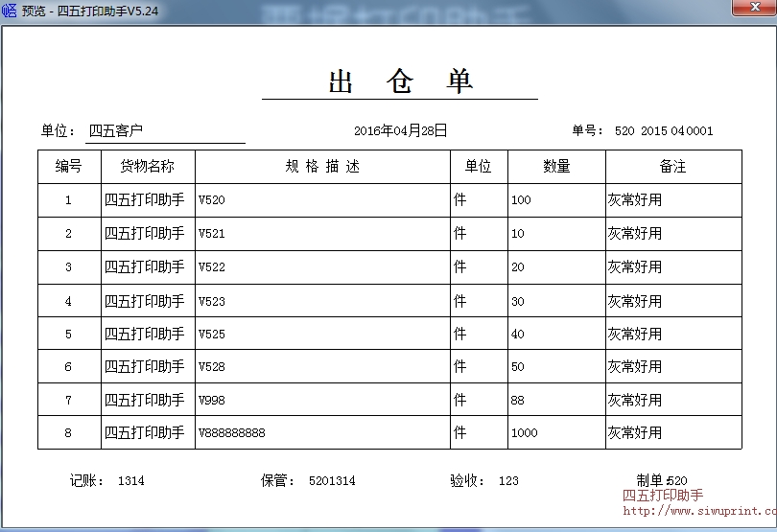Click remark 灰常好用 in row V521
The height and width of the screenshot is (532, 777).
pyautogui.click(x=635, y=233)
